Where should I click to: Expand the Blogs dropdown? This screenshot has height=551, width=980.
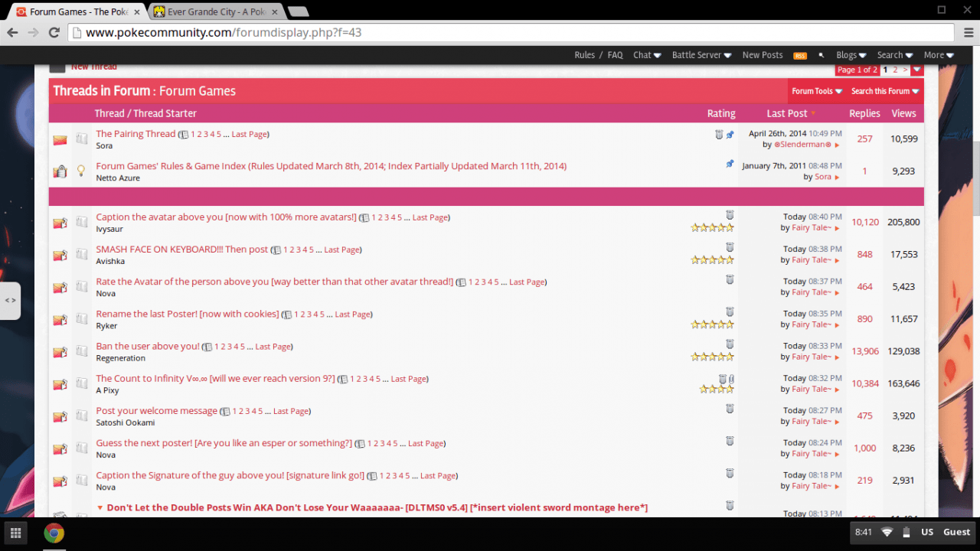(x=851, y=55)
